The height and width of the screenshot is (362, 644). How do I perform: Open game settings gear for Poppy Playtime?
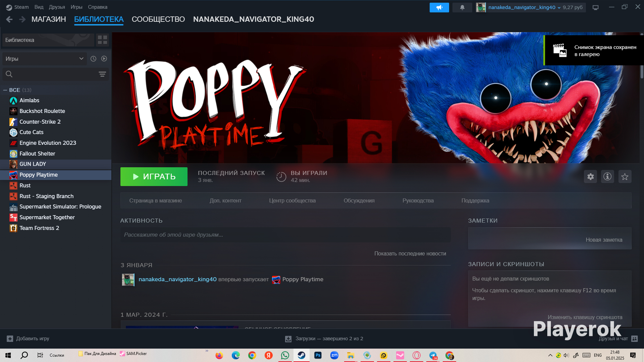(590, 177)
